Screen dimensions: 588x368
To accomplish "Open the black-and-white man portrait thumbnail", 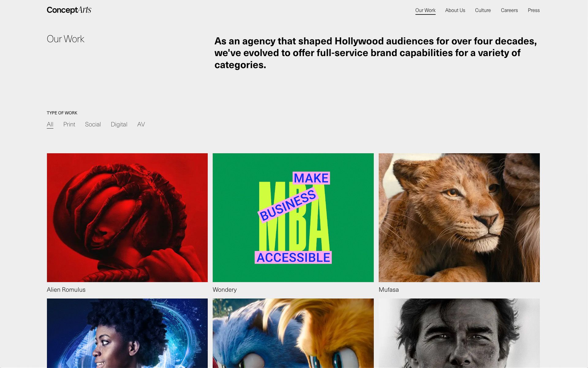I will click(459, 333).
